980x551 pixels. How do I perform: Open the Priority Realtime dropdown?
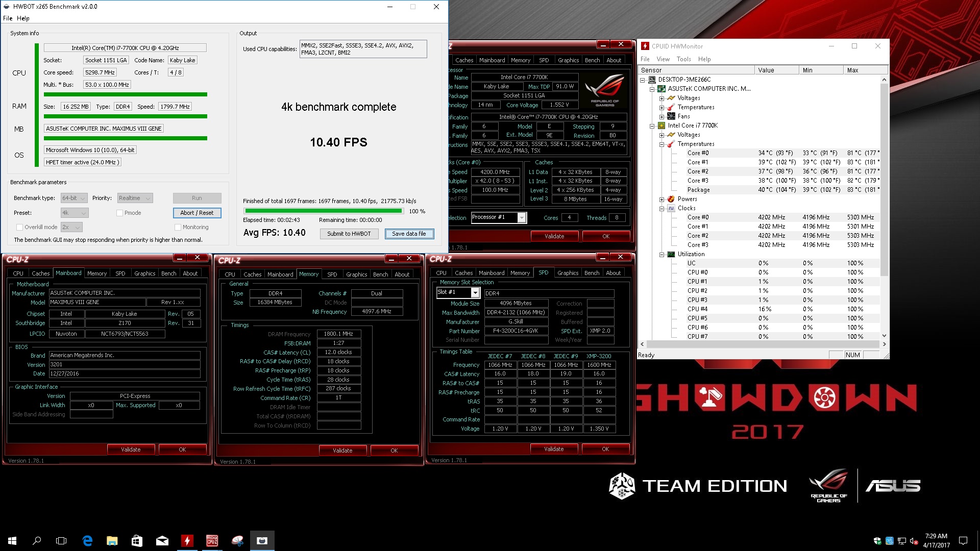135,198
